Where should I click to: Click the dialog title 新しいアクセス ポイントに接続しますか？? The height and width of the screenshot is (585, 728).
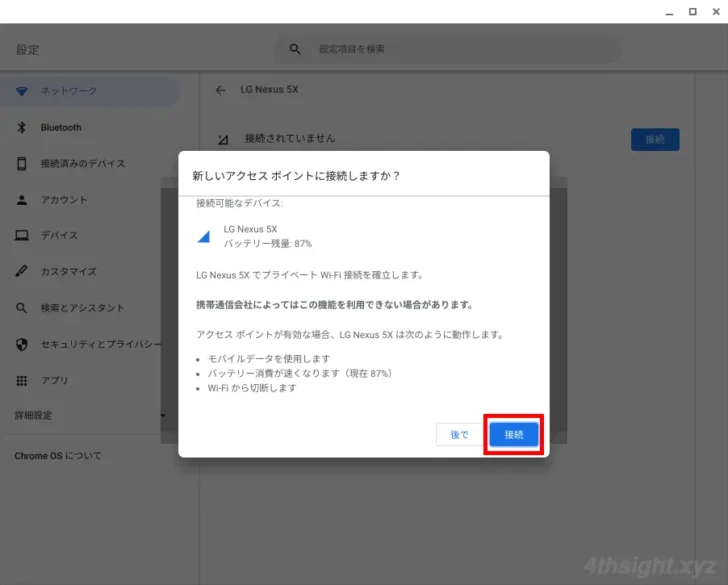(296, 176)
